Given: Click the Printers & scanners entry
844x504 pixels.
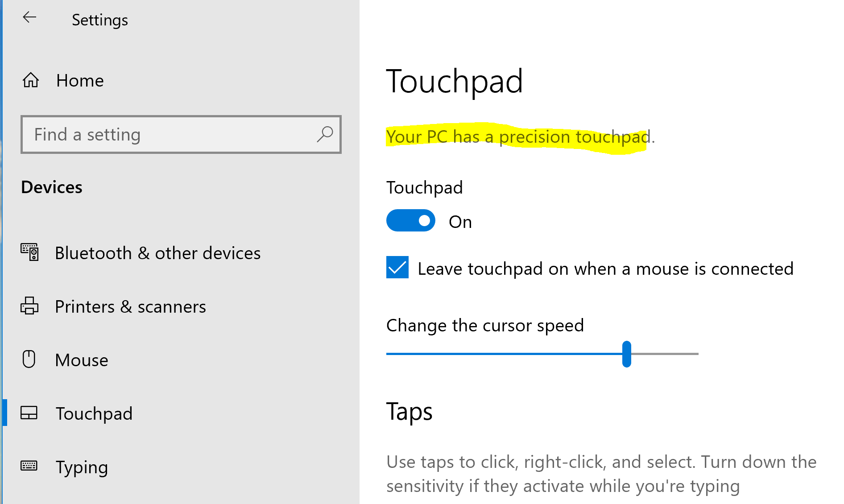Looking at the screenshot, I should [x=130, y=306].
